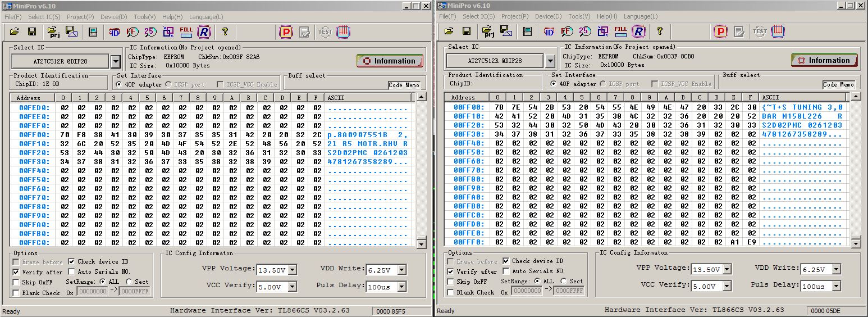The width and height of the screenshot is (868, 317).
Task: Click the yellow question mark help icon in right window
Action: click(x=660, y=31)
